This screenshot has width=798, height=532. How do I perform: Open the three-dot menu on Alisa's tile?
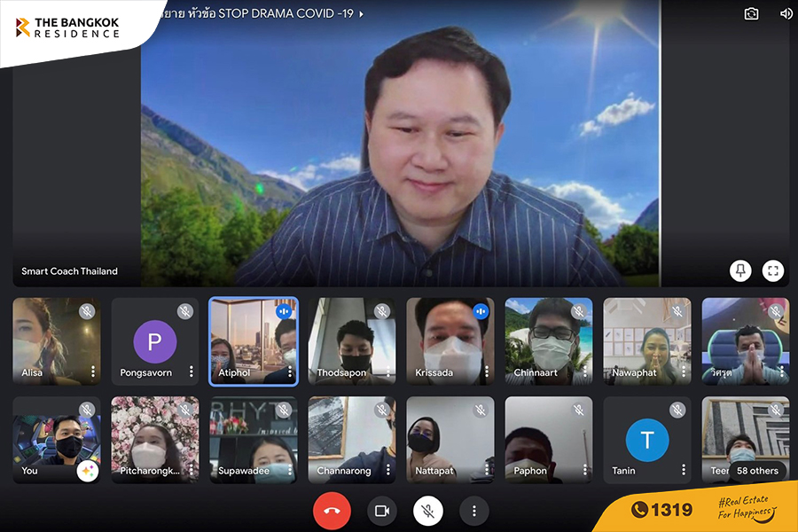[x=92, y=372]
